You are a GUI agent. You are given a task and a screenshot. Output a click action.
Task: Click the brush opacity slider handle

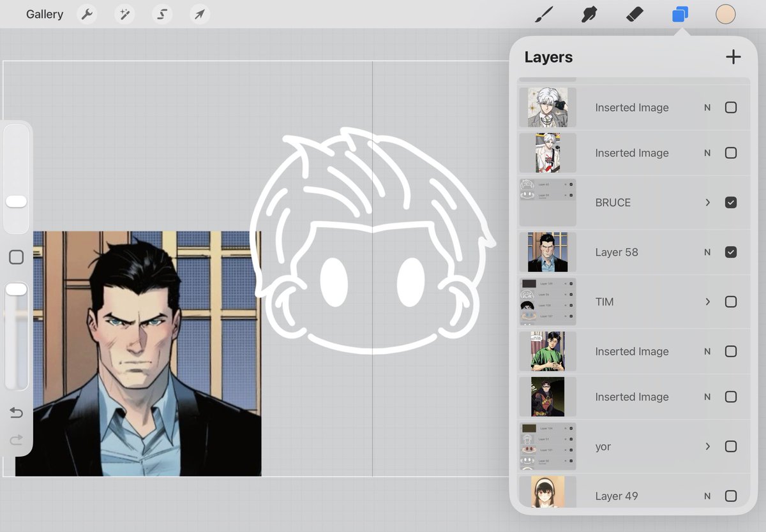point(17,290)
